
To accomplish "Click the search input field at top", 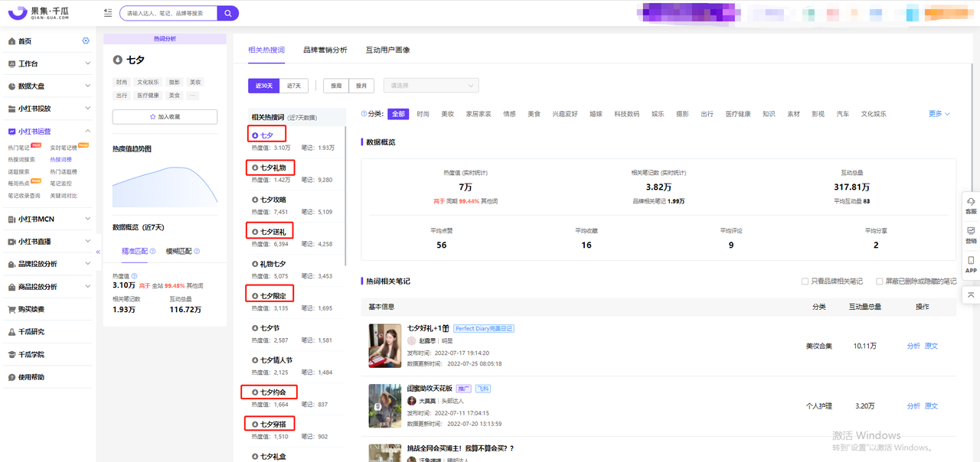I will pos(168,13).
